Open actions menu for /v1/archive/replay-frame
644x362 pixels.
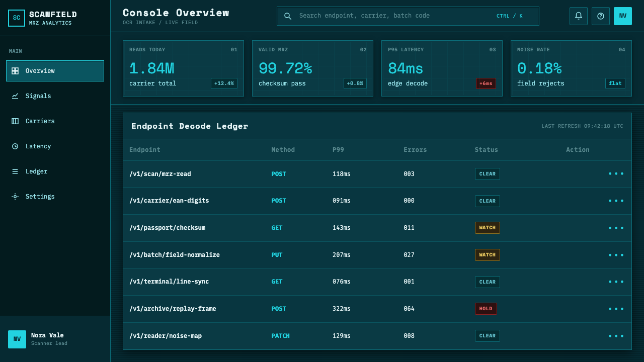616,309
